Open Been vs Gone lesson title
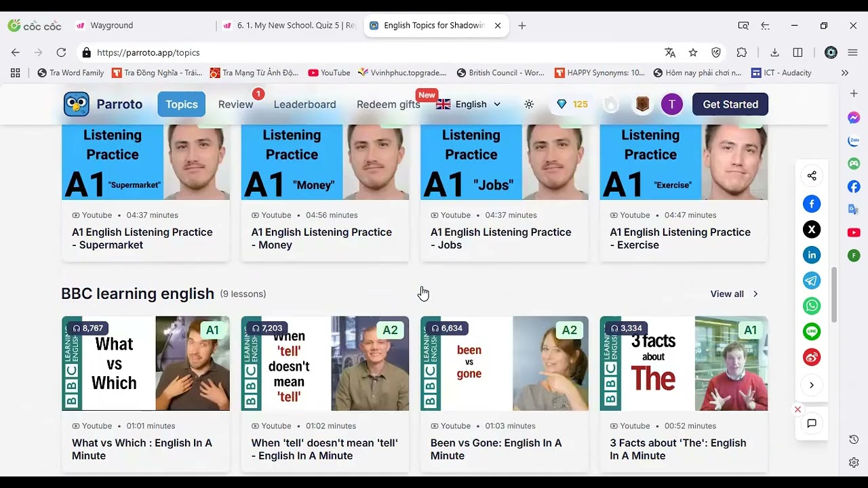 (496, 449)
